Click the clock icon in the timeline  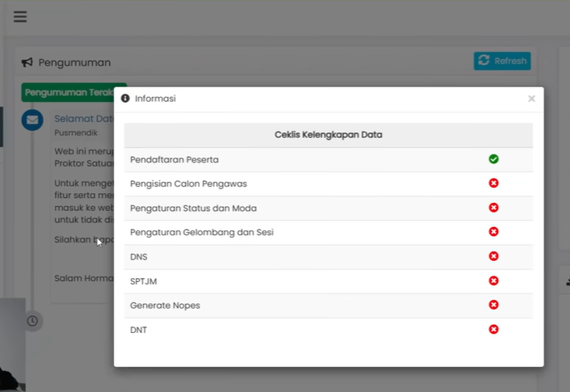point(32,321)
